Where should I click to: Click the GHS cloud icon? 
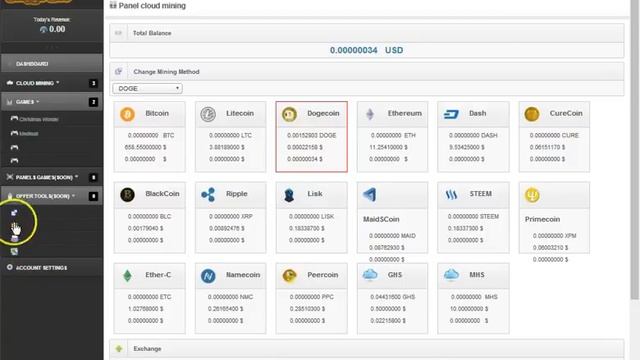(x=370, y=275)
